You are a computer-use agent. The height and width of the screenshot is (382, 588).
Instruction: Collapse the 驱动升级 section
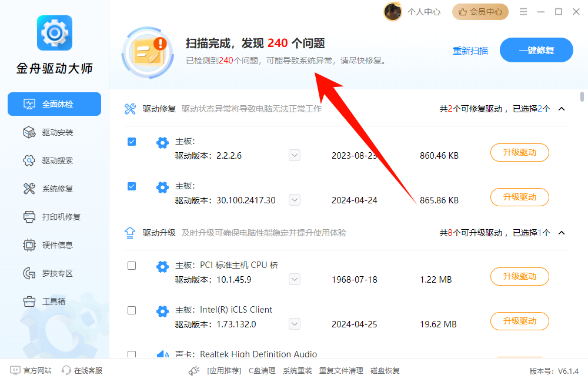(561, 233)
